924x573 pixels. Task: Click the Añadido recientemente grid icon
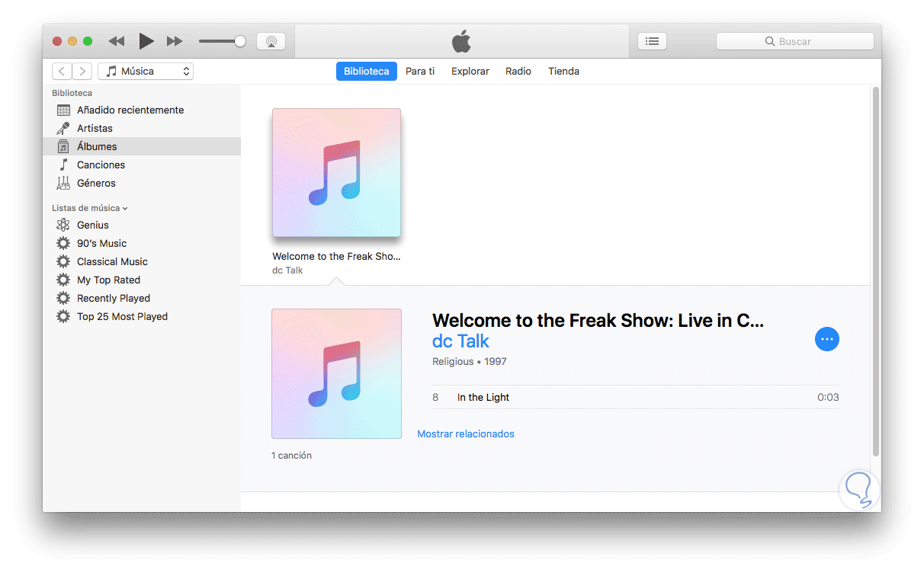point(63,110)
